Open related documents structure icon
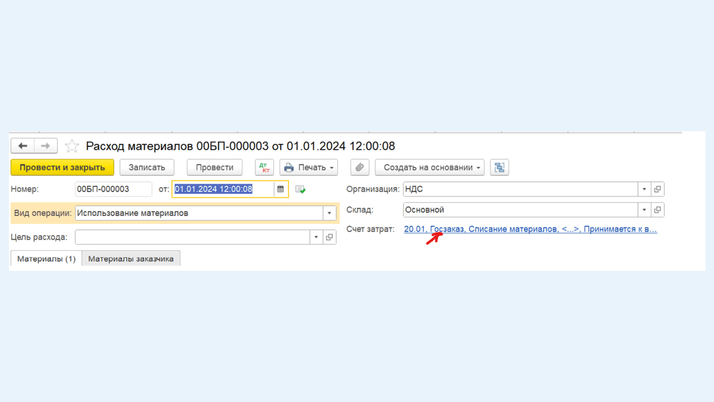The width and height of the screenshot is (714, 402). point(500,168)
